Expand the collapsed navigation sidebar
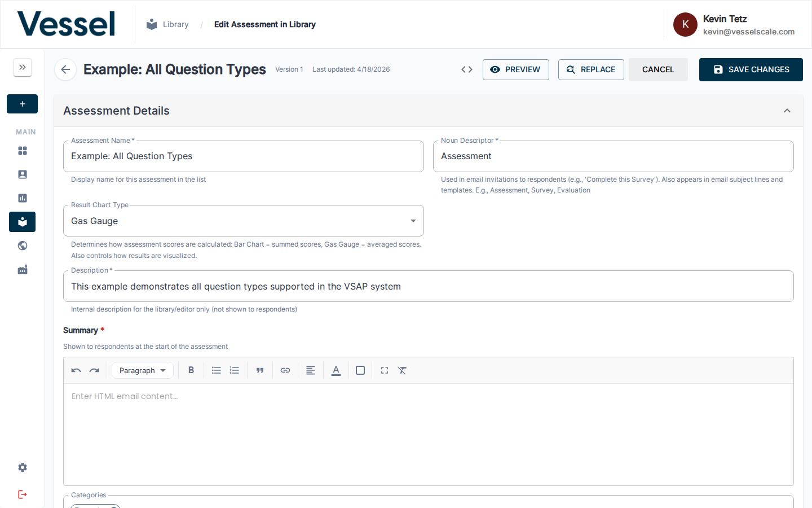Screen dimensions: 812x508 point(22,67)
